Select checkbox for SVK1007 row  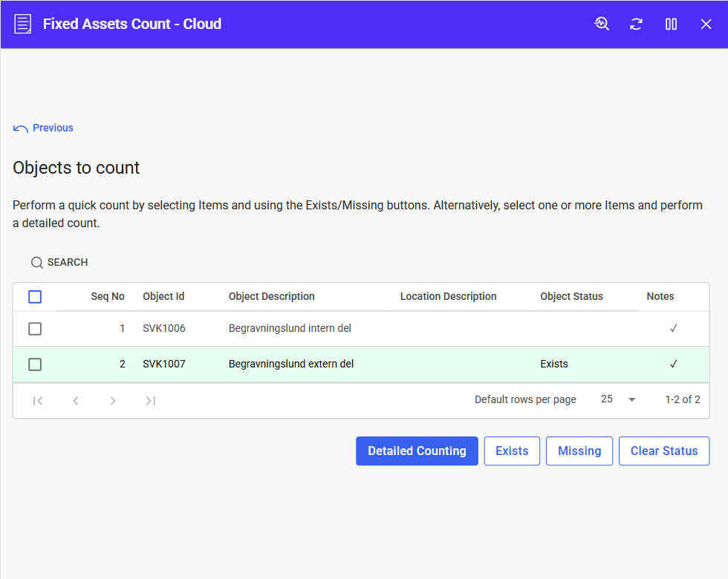point(35,364)
